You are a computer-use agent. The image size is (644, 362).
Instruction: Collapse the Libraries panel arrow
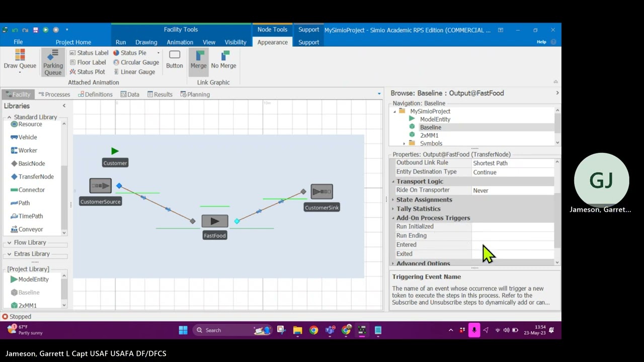(x=64, y=106)
